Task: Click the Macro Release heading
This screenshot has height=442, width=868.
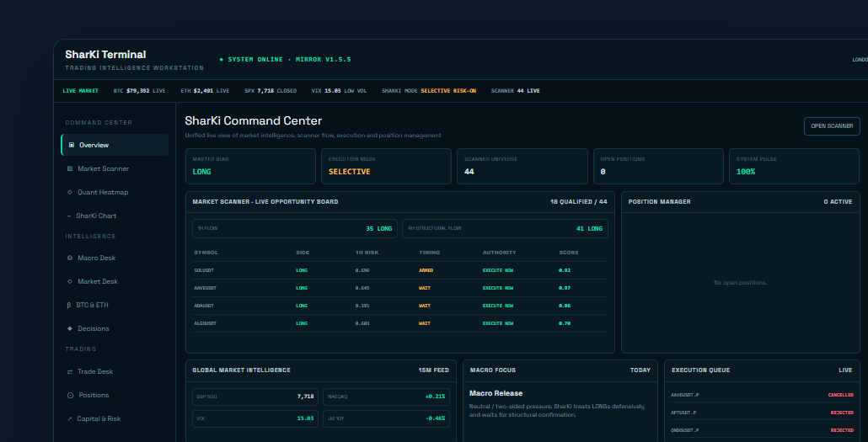Action: [496, 393]
